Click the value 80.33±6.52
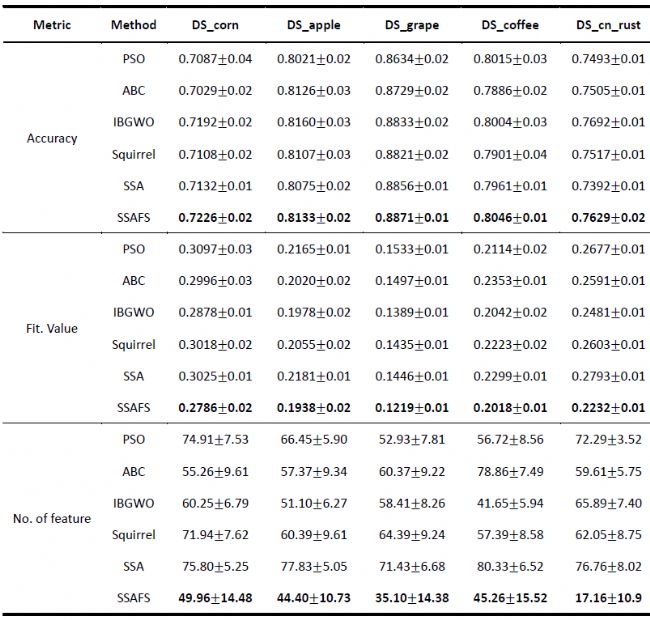650x620 pixels. coord(510,565)
